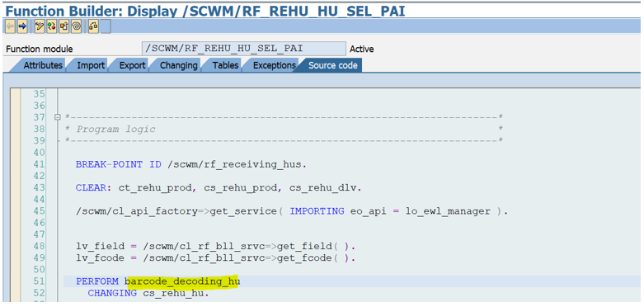
Task: Click the Active status text
Action: [361, 49]
